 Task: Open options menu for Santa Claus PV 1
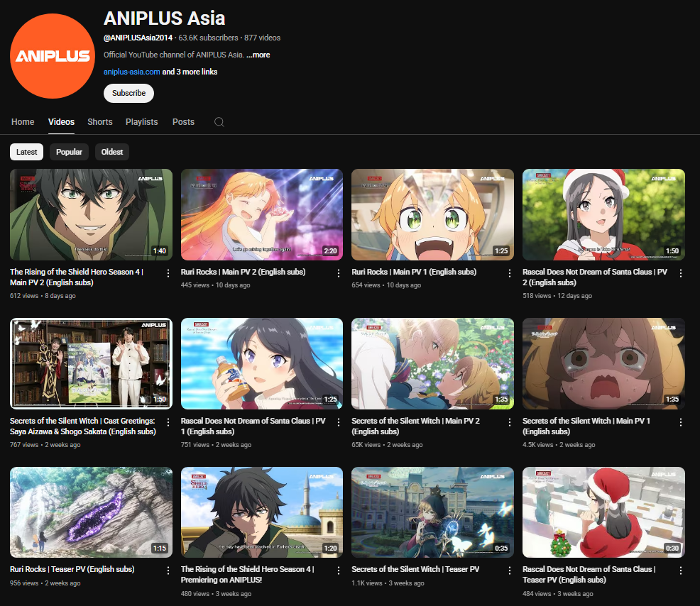point(339,422)
